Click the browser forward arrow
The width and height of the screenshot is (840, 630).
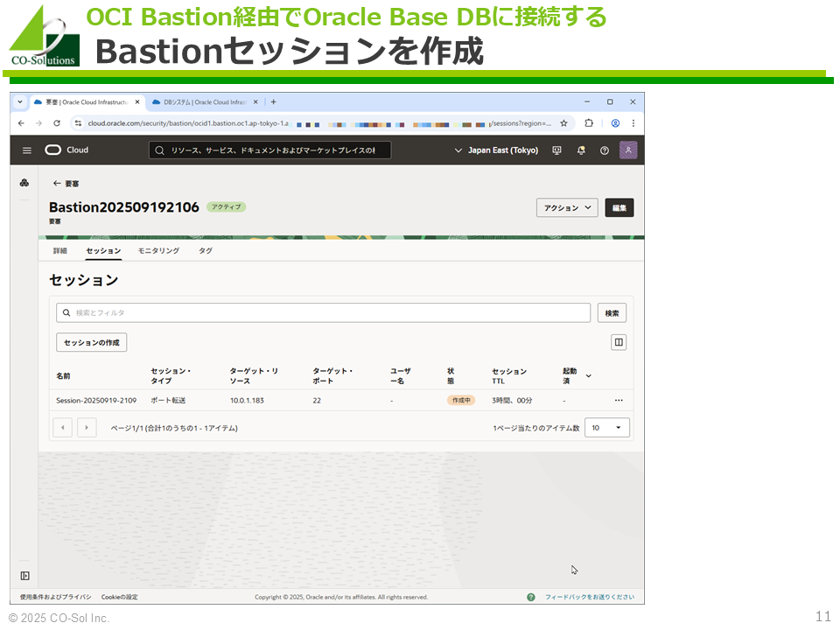pyautogui.click(x=38, y=123)
